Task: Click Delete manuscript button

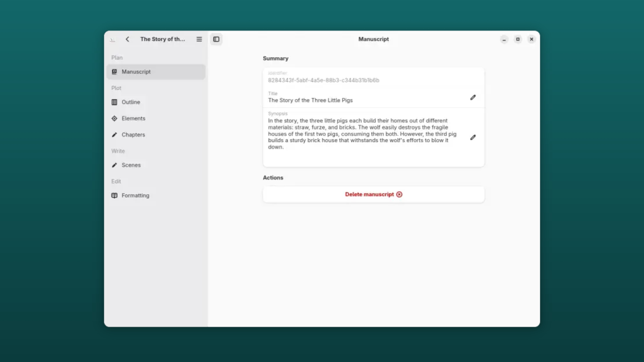Action: pyautogui.click(x=373, y=194)
